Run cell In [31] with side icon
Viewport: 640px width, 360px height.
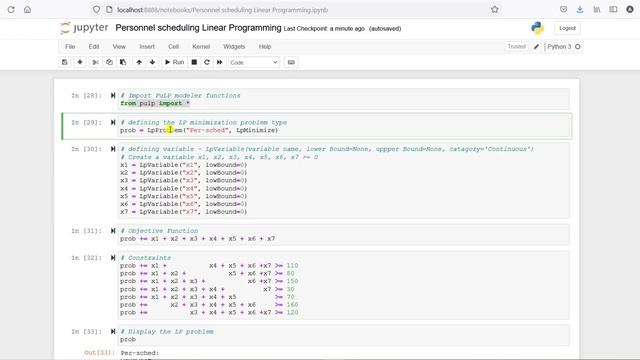[113, 231]
